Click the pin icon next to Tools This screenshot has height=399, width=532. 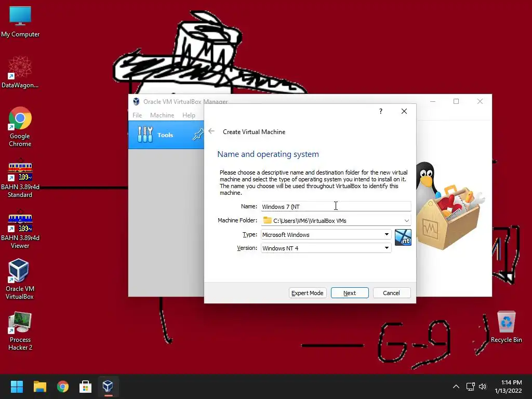198,135
